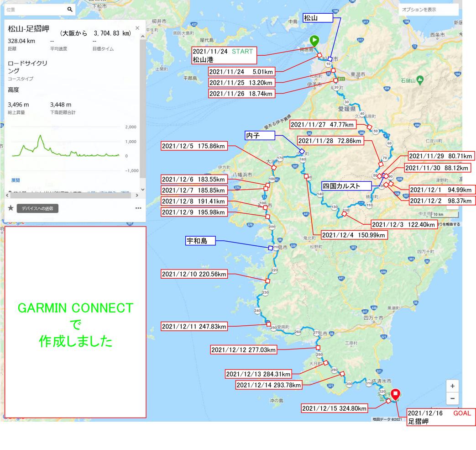476x450 pixels.
Task: Select the 230 km distance marker
Action: coord(265,292)
